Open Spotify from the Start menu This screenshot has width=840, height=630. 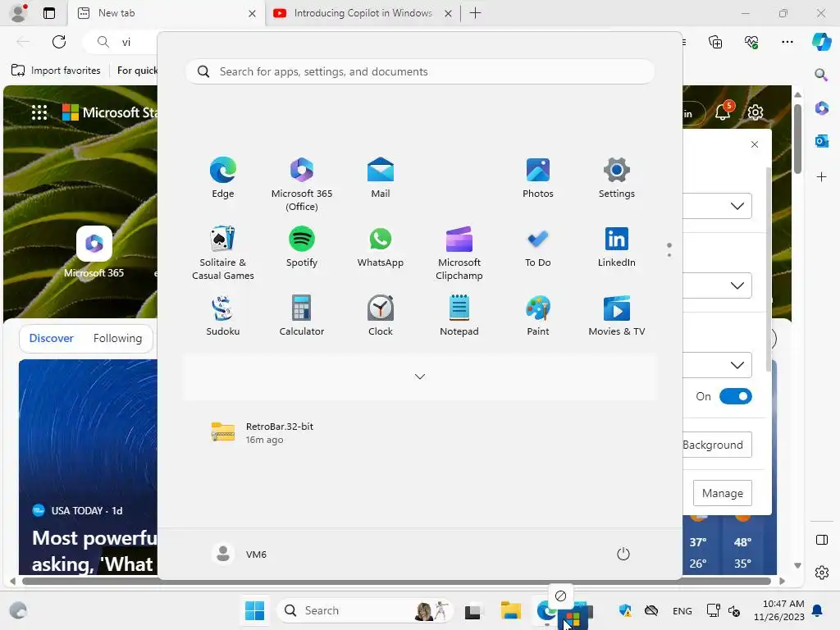(x=302, y=247)
